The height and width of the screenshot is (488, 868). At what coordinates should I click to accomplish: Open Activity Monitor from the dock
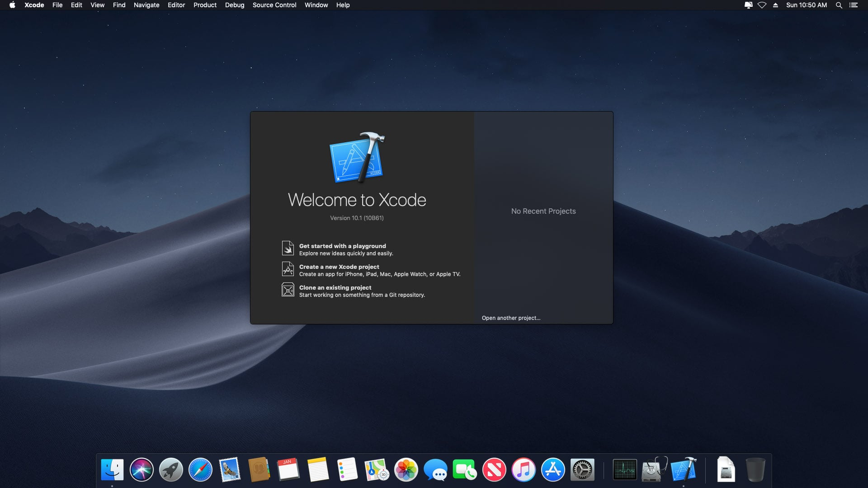point(624,470)
